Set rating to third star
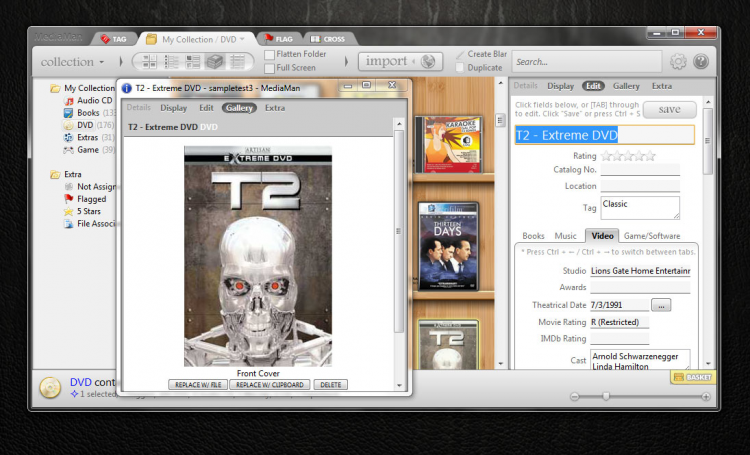The image size is (750, 455). [628, 156]
